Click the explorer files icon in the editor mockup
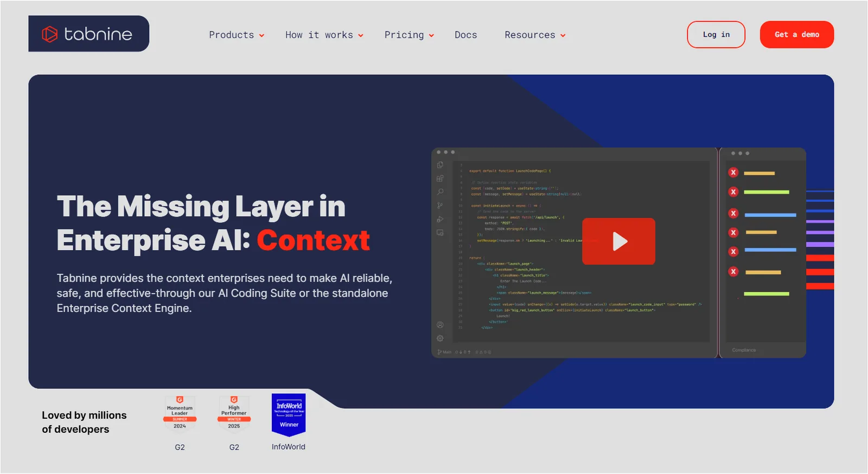The image size is (868, 474). (440, 165)
